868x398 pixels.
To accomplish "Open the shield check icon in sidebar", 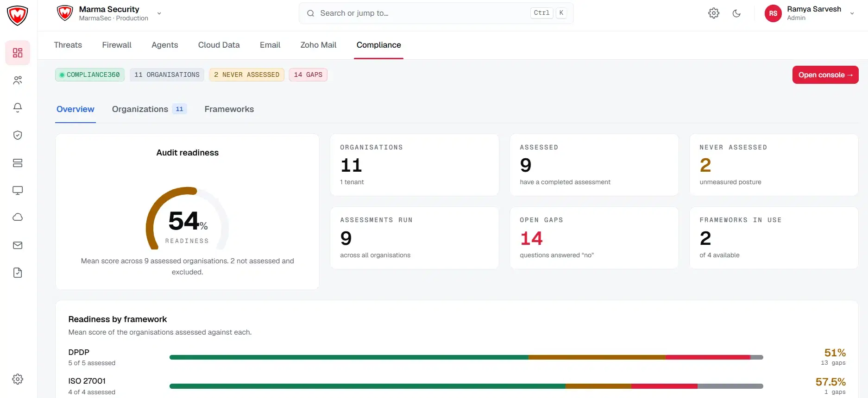I will (x=18, y=135).
